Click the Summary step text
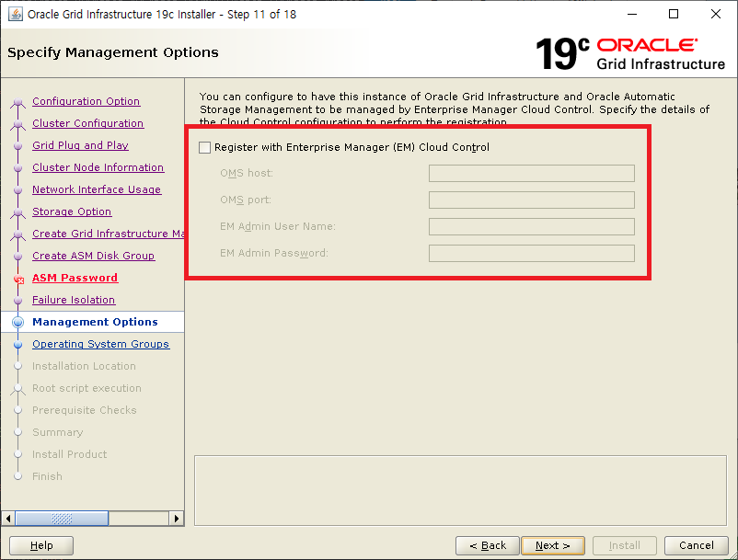The width and height of the screenshot is (738, 560). (x=57, y=432)
